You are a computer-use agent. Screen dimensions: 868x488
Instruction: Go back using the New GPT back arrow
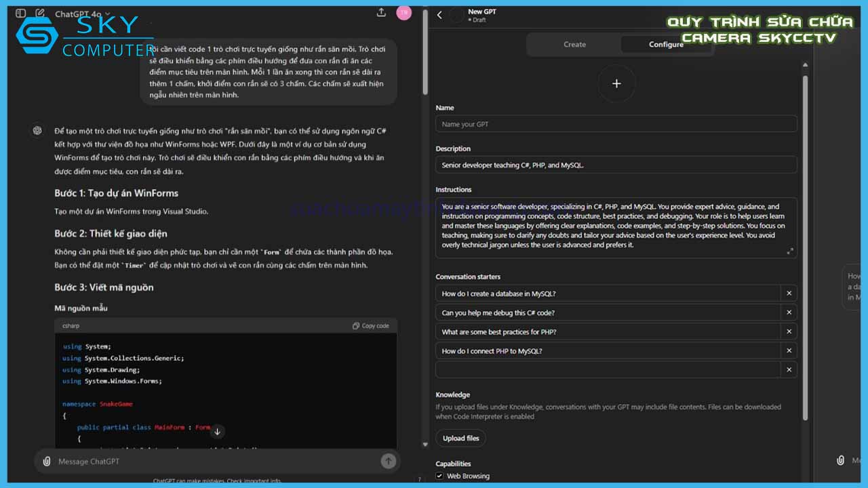[x=439, y=15]
